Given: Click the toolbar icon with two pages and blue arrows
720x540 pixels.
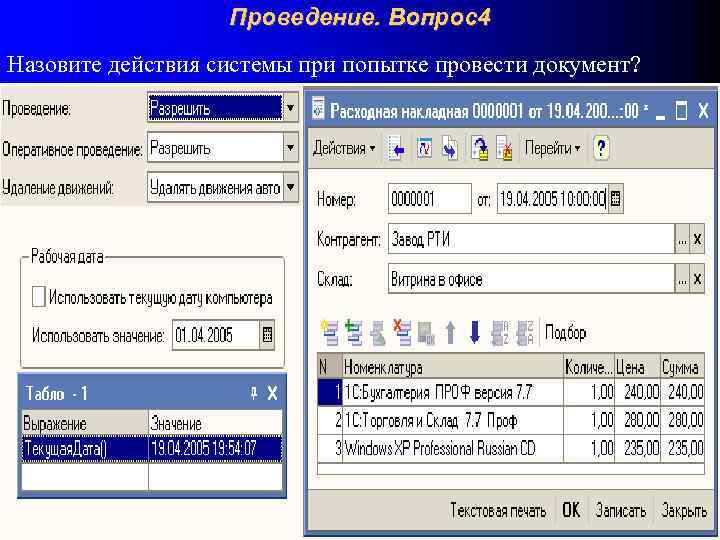Looking at the screenshot, I should (x=450, y=149).
